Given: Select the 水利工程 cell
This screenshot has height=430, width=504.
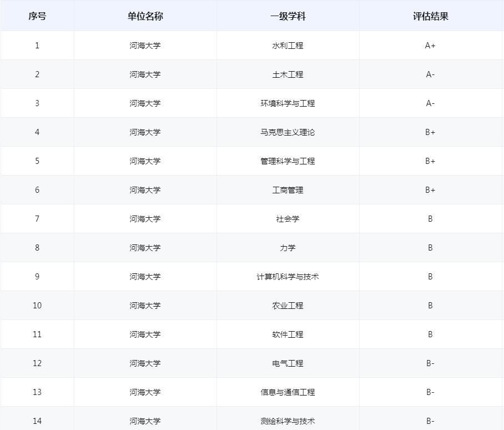Looking at the screenshot, I should pyautogui.click(x=288, y=46).
